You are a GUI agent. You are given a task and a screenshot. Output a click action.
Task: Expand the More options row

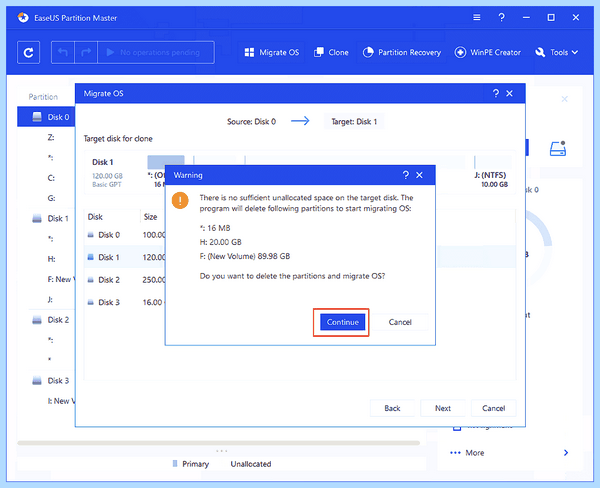(x=509, y=453)
